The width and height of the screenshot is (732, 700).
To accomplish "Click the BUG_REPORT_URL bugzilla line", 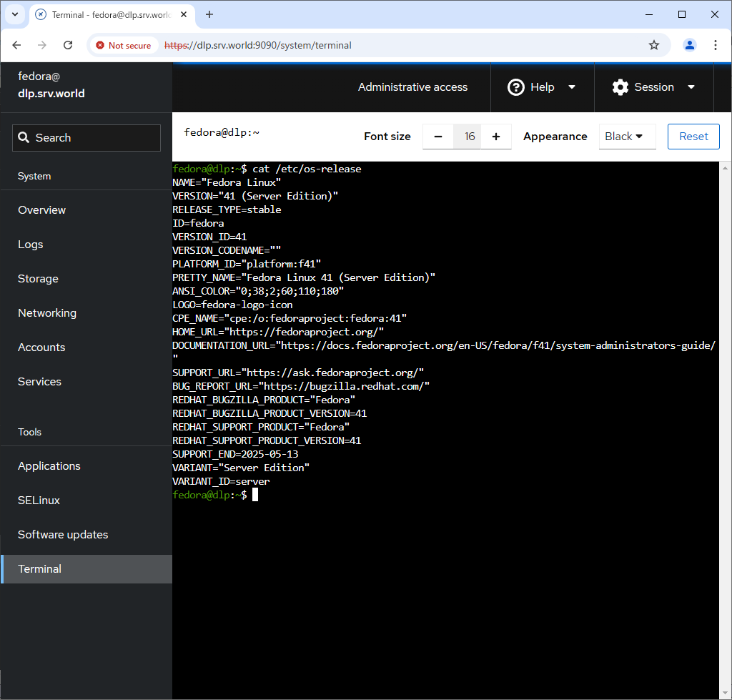I will (301, 386).
